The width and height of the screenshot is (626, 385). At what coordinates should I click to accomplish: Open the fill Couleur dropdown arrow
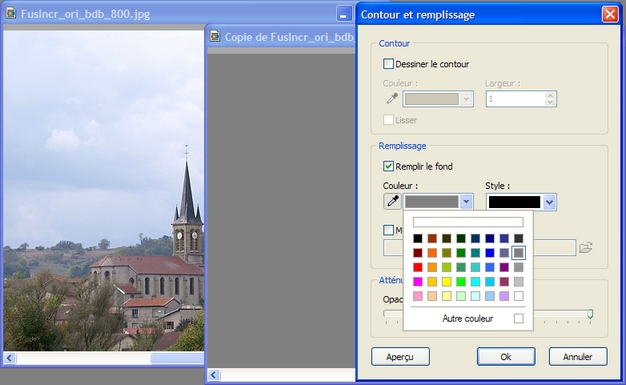coord(466,202)
